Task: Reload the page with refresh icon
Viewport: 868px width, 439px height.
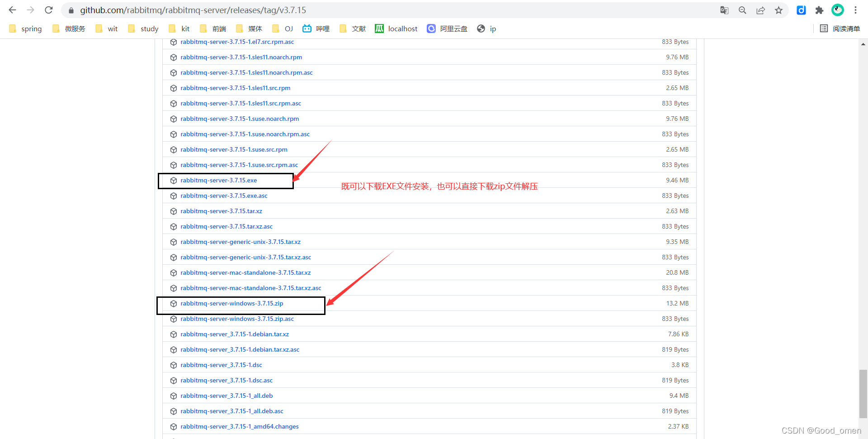Action: [49, 10]
